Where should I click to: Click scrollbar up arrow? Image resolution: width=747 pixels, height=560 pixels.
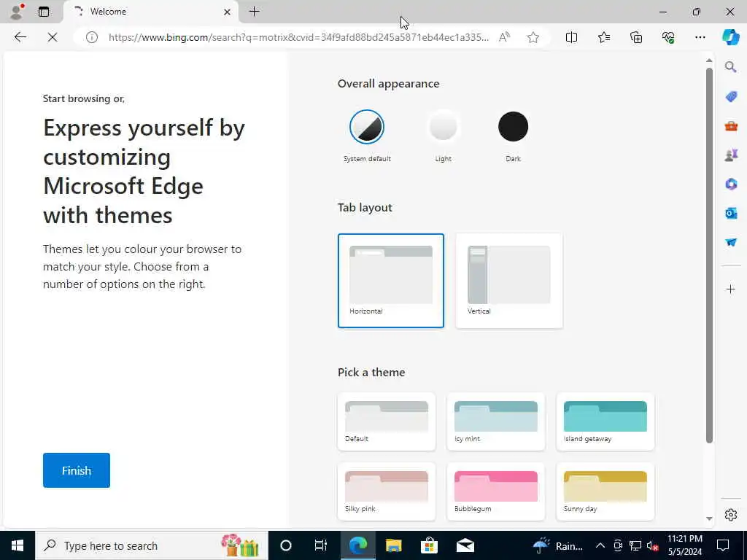(709, 61)
